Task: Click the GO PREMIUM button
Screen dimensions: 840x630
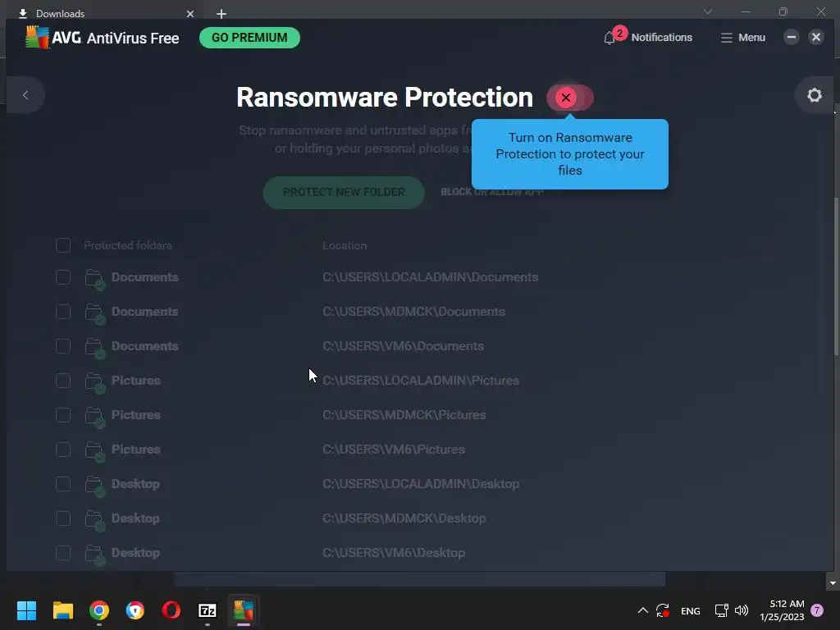Action: (x=249, y=38)
